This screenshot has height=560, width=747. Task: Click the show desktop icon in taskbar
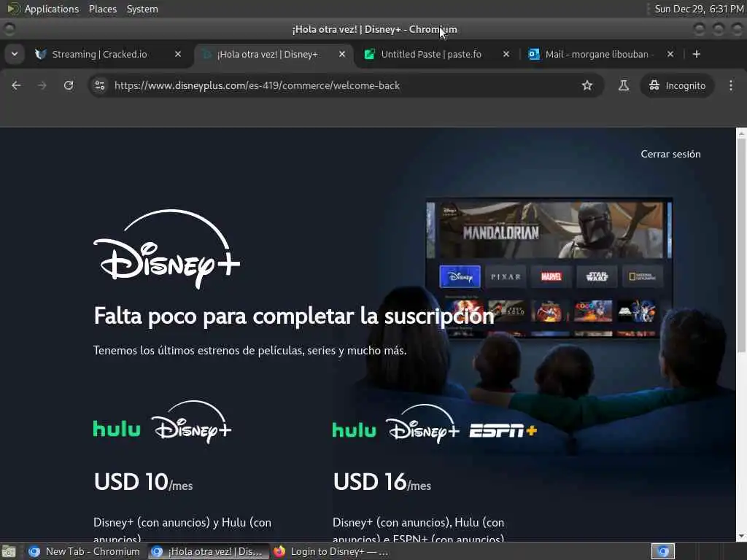(x=9, y=552)
